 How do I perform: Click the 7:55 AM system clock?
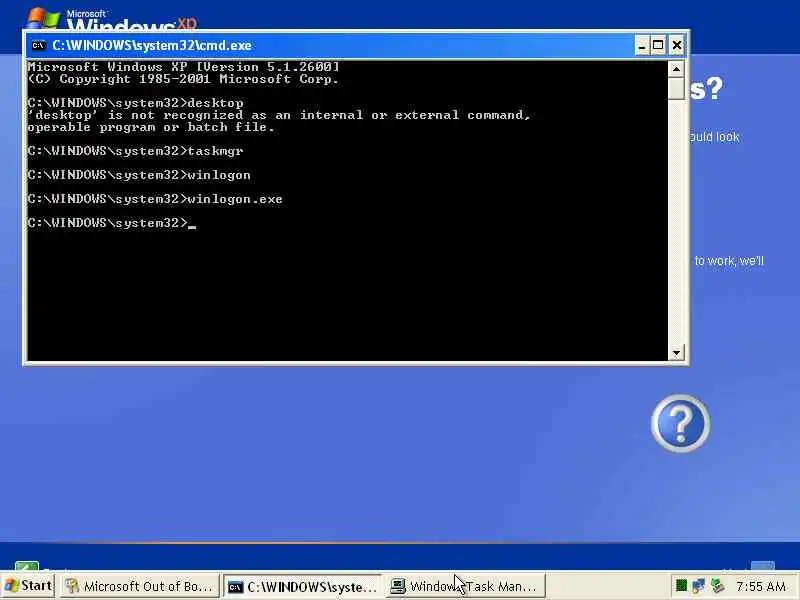pos(761,586)
